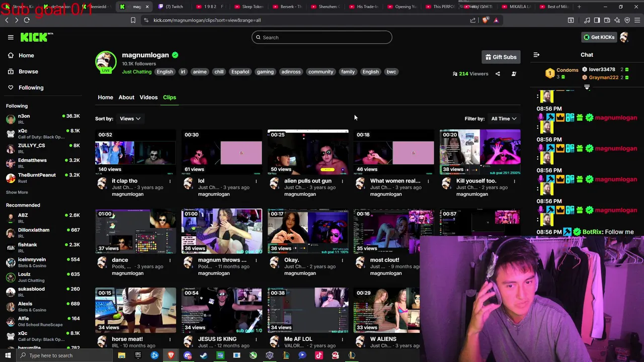Expand Show more followed channels

pyautogui.click(x=17, y=193)
